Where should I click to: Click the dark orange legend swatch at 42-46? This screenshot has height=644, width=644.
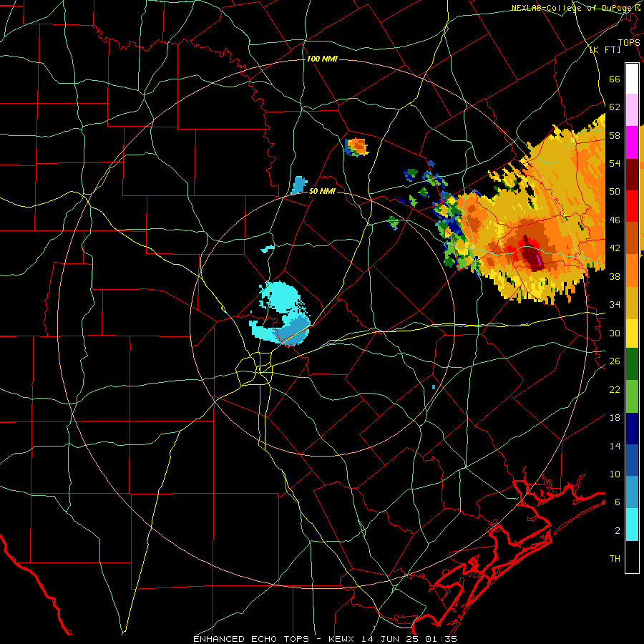pos(632,238)
